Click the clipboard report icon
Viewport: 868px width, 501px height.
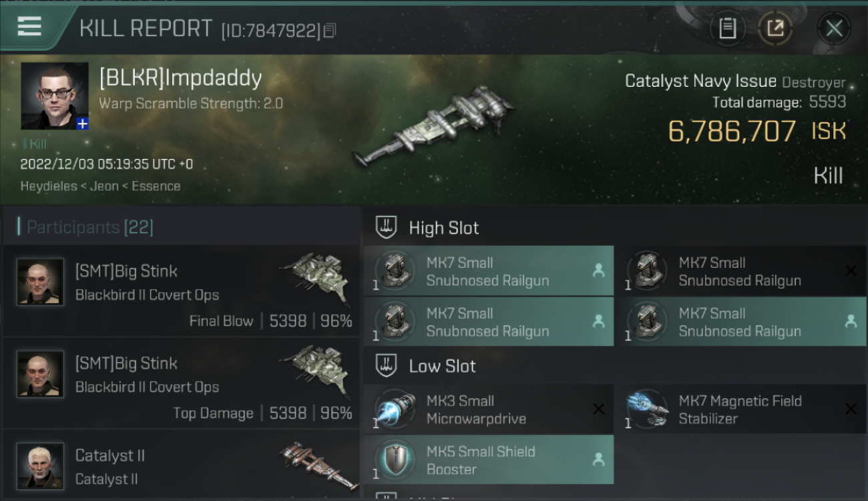point(727,29)
